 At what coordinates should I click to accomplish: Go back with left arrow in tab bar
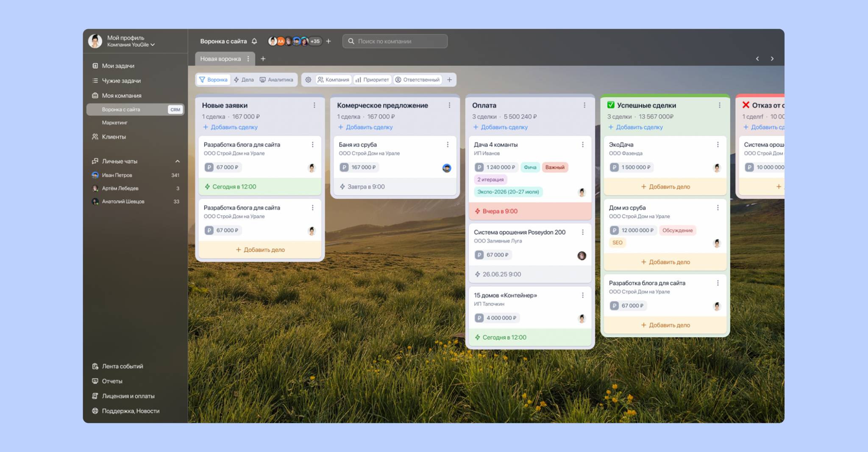(757, 59)
